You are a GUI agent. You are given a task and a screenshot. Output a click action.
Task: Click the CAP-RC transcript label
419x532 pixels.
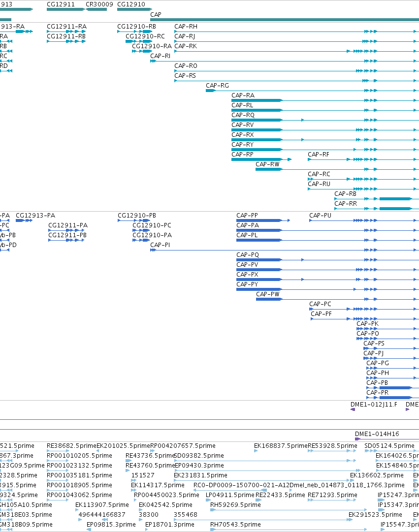click(319, 174)
